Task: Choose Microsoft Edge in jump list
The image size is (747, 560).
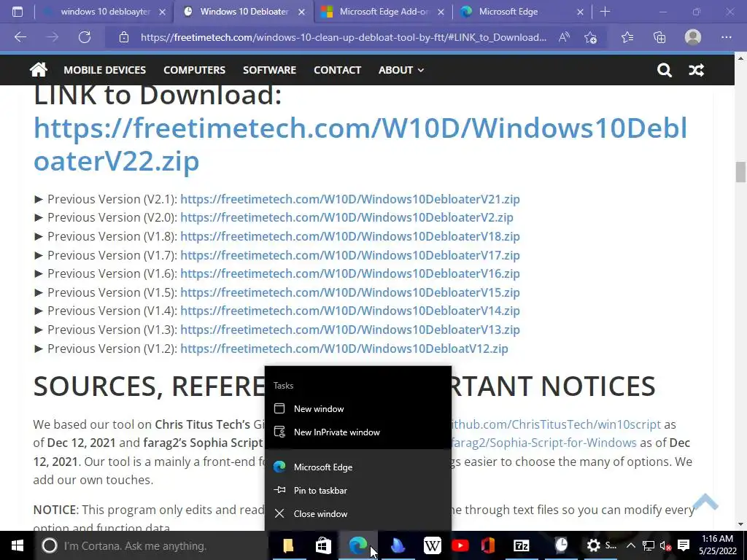Action: (357, 467)
